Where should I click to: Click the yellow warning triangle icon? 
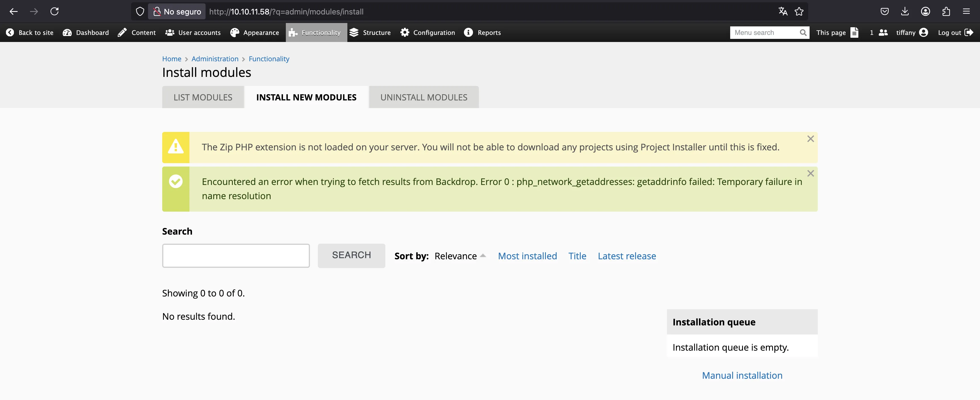pos(176,147)
